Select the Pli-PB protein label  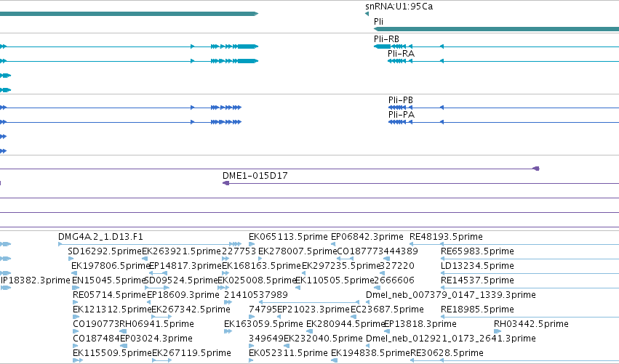401,100
